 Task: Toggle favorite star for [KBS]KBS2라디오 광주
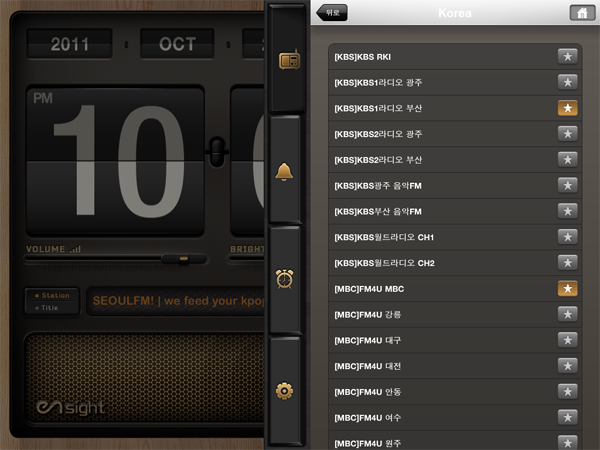(x=567, y=134)
